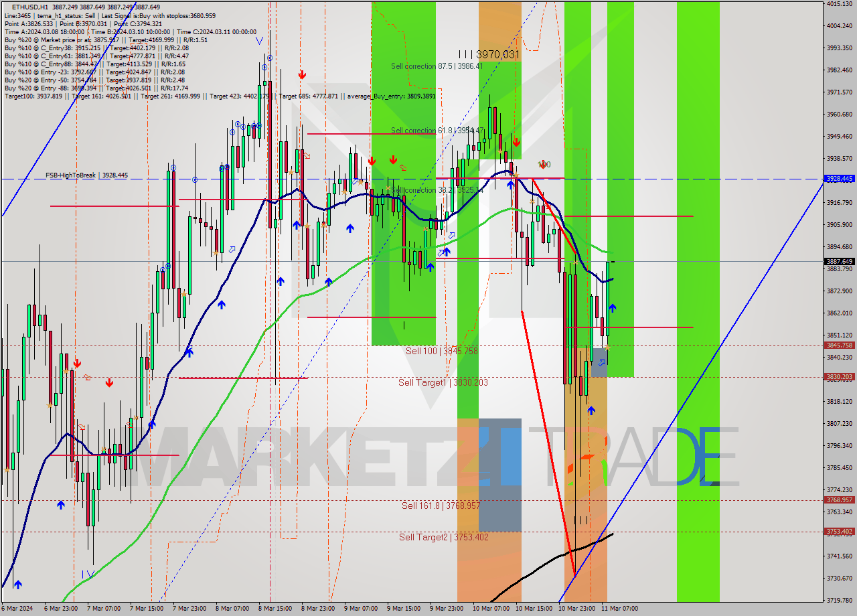Click the 'Target100: 3937.819' summary line

coord(220,96)
